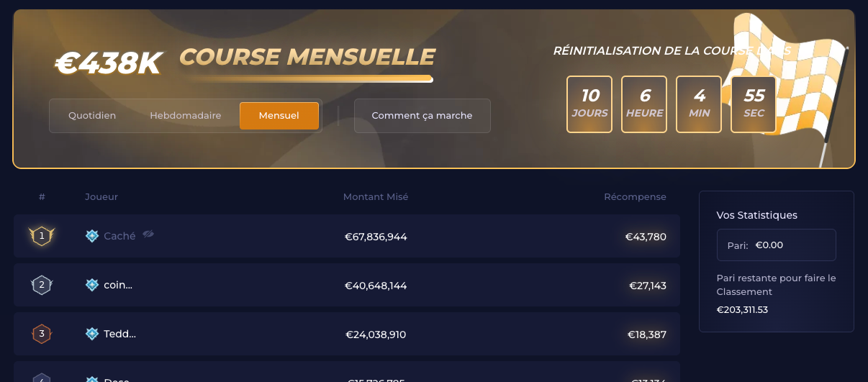Click the hidden-eye icon next to Caché

(148, 235)
